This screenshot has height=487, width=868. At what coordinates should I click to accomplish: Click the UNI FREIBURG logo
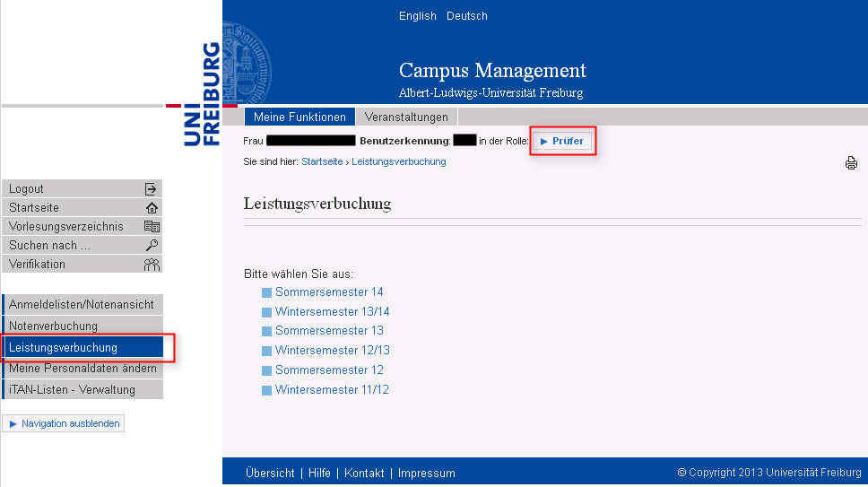(202, 94)
